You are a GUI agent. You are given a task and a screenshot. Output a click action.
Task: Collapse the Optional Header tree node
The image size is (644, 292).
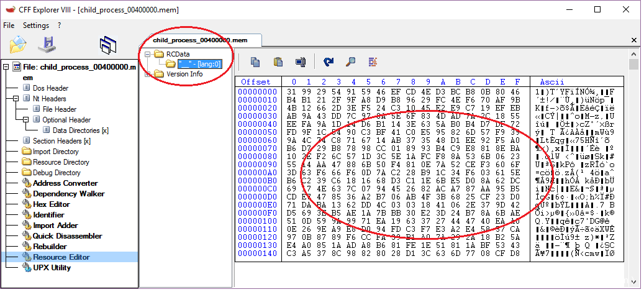(25, 120)
